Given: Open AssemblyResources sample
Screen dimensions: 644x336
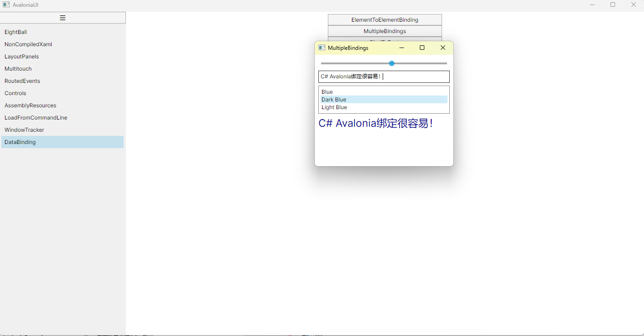Looking at the screenshot, I should point(62,106).
